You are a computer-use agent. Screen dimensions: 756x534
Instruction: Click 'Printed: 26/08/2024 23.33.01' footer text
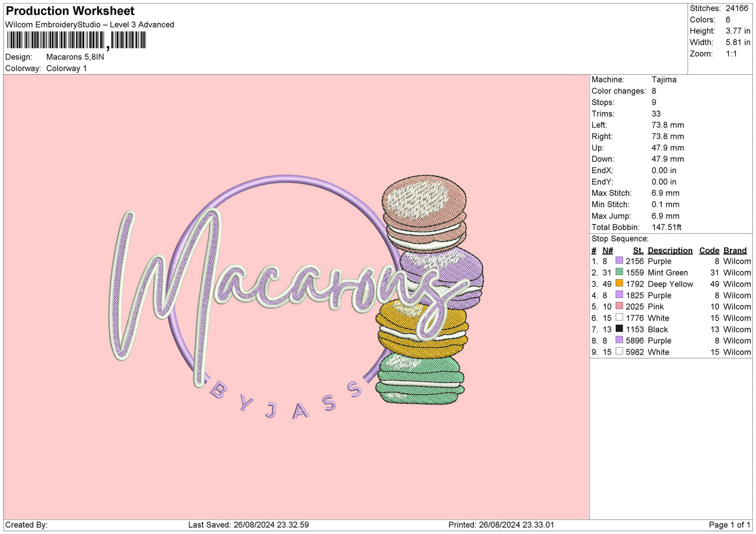click(501, 525)
